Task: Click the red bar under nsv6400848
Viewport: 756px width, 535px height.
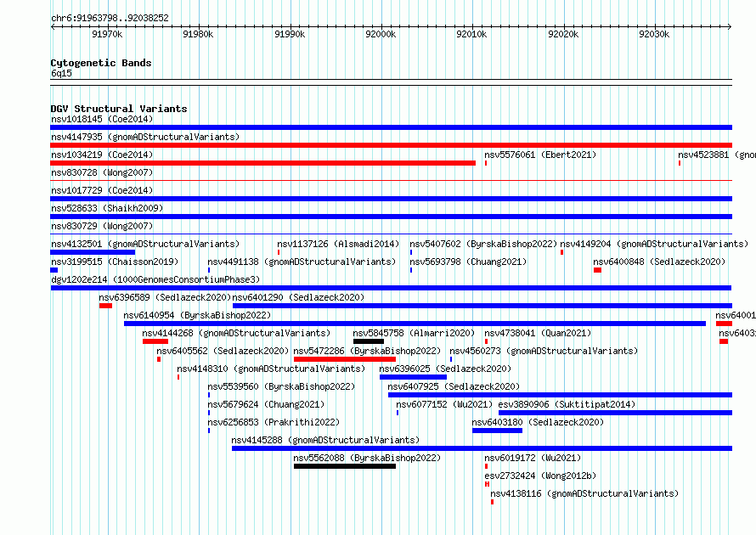Action: click(597, 270)
